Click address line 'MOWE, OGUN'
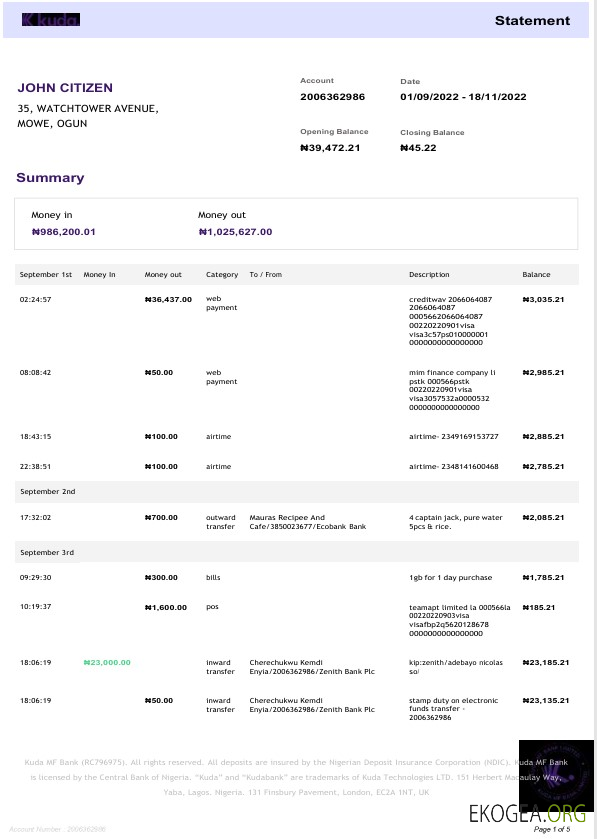 pyautogui.click(x=52, y=124)
